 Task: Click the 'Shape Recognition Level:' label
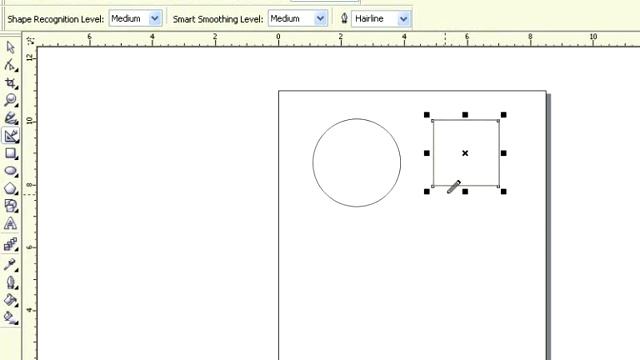(x=56, y=19)
